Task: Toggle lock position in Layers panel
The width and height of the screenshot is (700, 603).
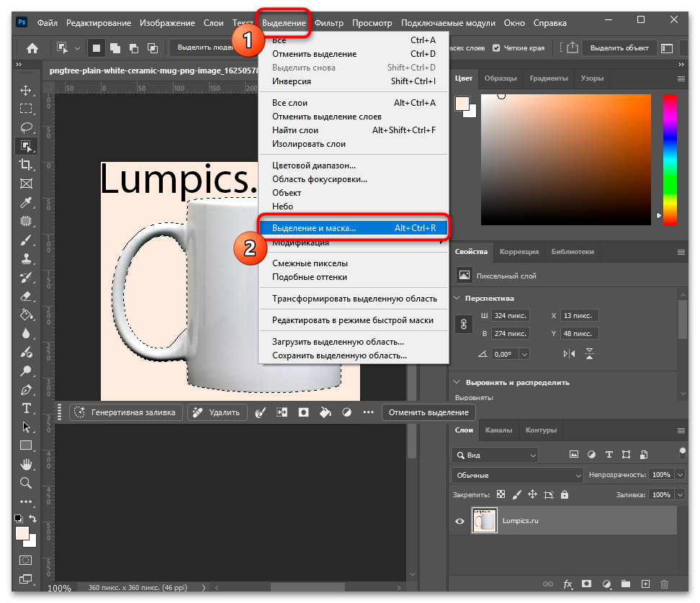Action: [532, 494]
